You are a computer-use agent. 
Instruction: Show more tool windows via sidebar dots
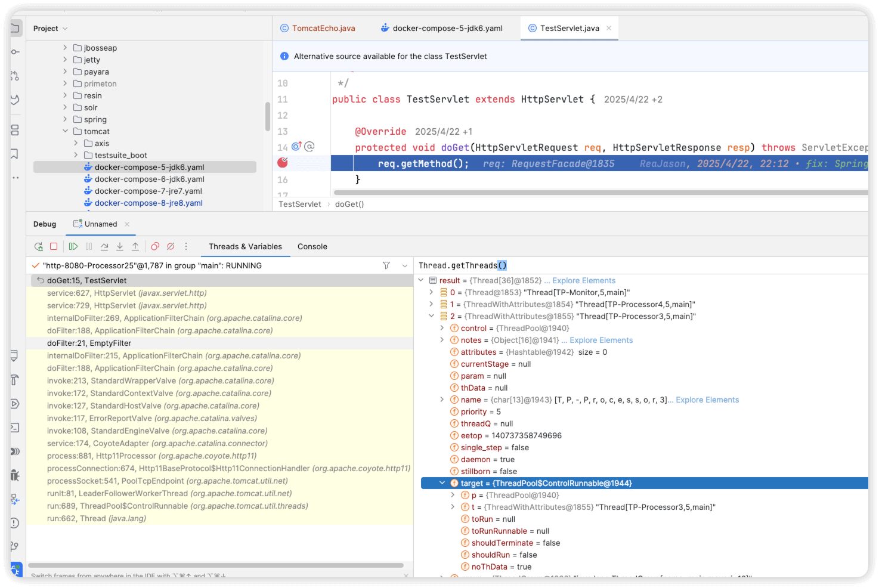pos(16,178)
